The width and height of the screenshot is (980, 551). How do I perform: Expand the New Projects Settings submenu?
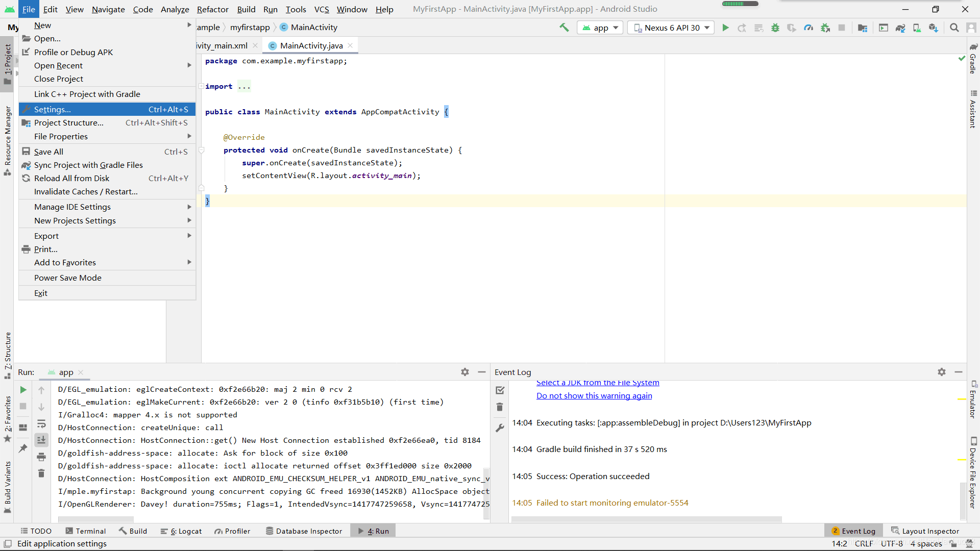pos(107,220)
